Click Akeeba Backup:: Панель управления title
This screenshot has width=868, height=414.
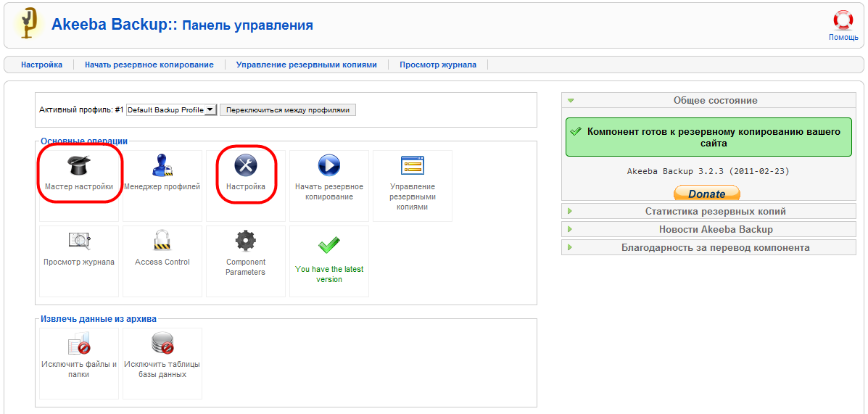click(x=182, y=25)
